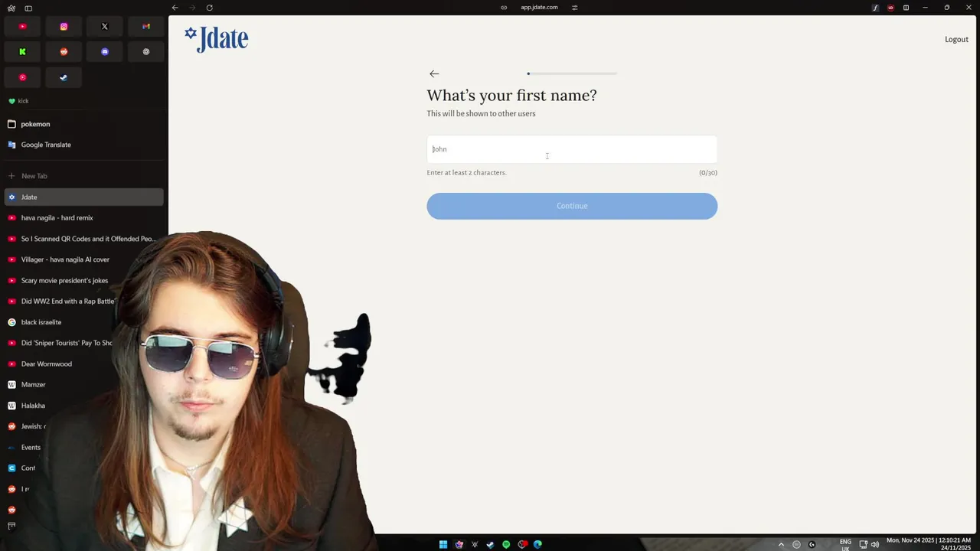Open site permissions icon next to URL
This screenshot has height=551, width=980.
(x=574, y=8)
